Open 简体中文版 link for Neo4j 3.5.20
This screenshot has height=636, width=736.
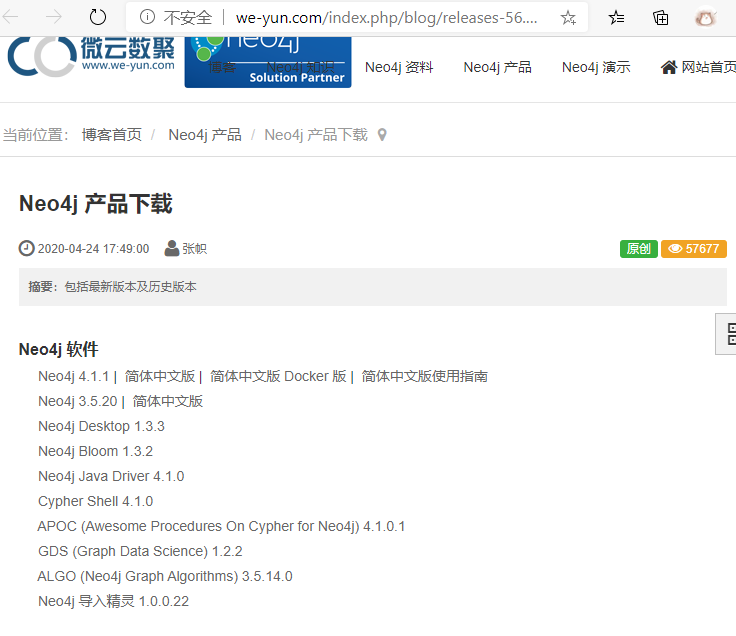click(x=168, y=401)
